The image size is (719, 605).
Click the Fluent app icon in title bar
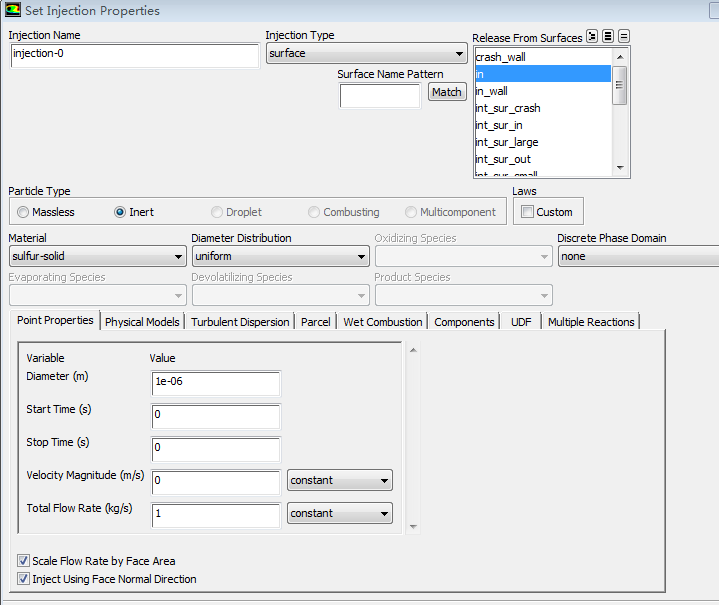click(12, 10)
